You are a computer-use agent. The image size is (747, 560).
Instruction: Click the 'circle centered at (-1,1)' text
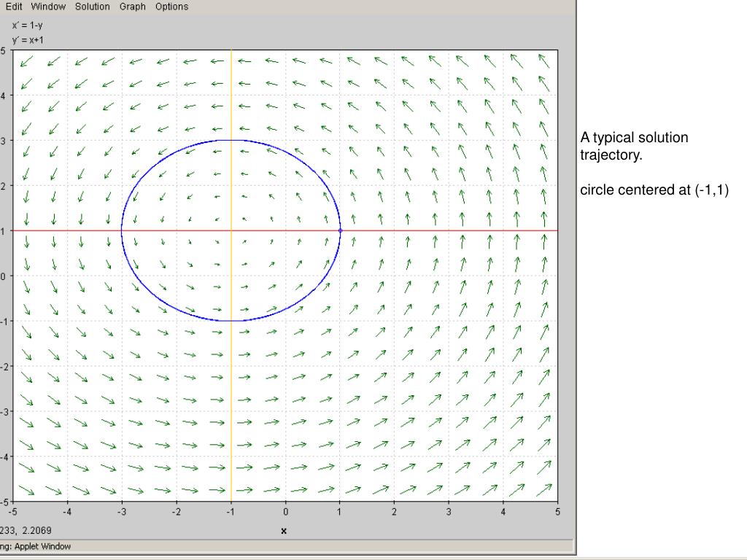654,190
